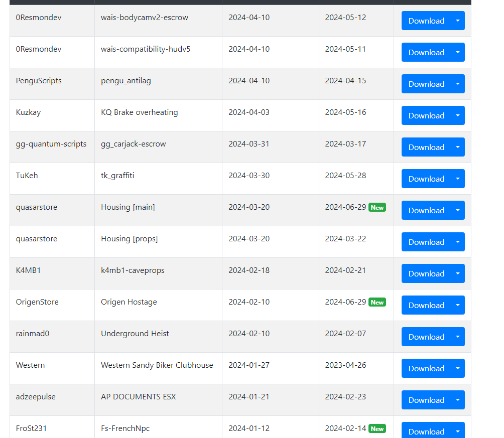Download Origen Hostage resource
The image size is (504, 438).
[x=426, y=305]
